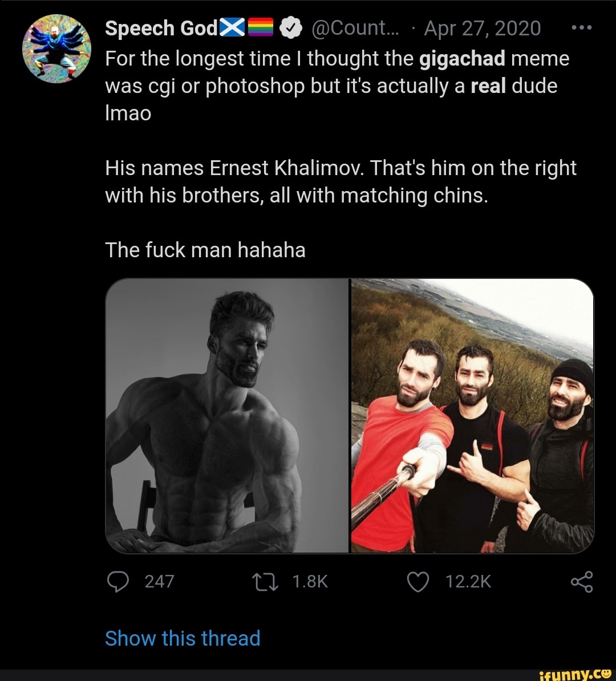Click the bold gigachad word in the tweet
This screenshot has height=681, width=616.
coord(463,59)
